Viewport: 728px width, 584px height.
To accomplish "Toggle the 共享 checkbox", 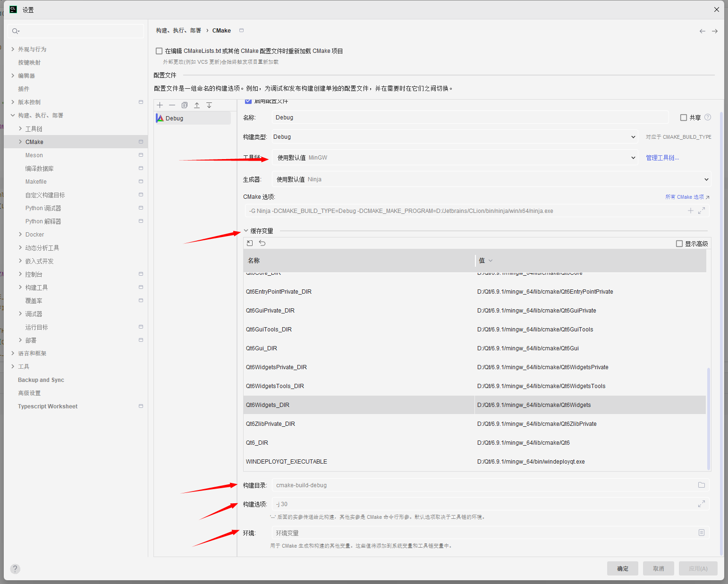I will pyautogui.click(x=684, y=118).
